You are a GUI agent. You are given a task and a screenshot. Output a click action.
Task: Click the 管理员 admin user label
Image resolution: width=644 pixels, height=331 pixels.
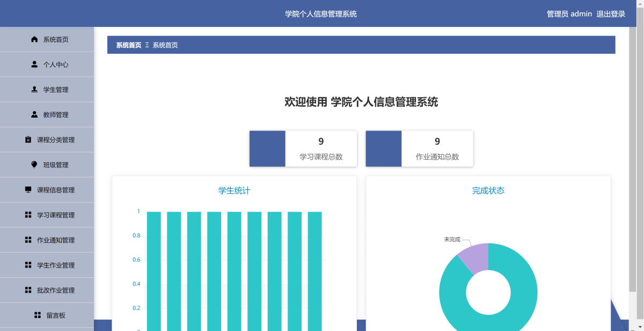click(x=569, y=14)
